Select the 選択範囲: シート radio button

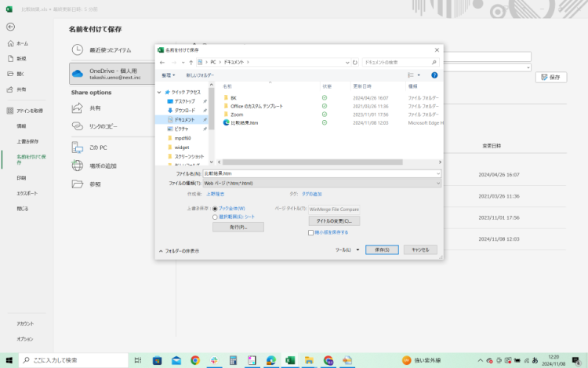pos(215,216)
